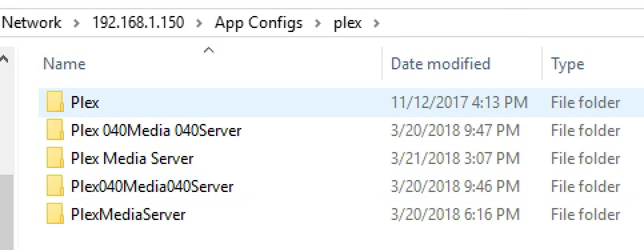Go to 192.168.1.150 in the address bar

click(x=138, y=23)
